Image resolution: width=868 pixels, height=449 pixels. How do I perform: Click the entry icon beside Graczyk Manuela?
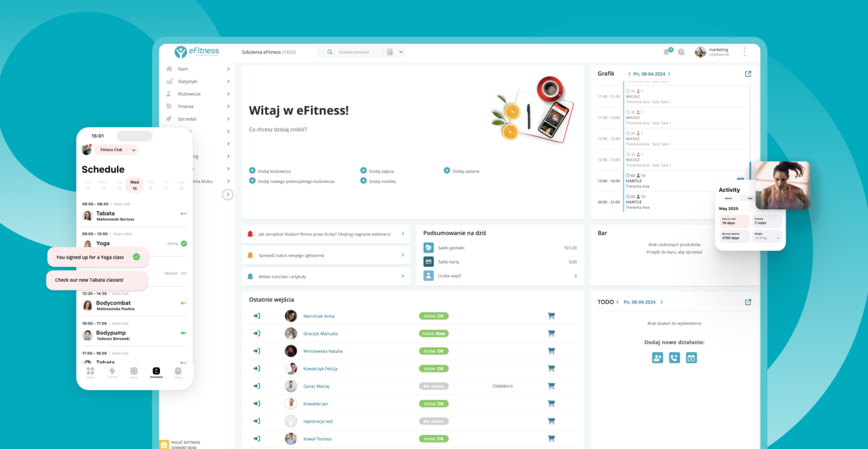pyautogui.click(x=256, y=333)
